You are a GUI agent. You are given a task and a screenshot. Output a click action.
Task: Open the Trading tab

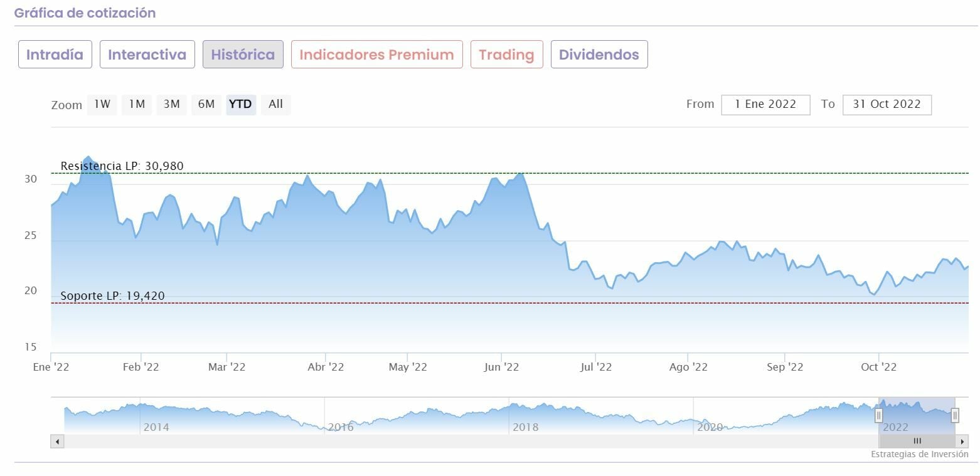tap(506, 55)
